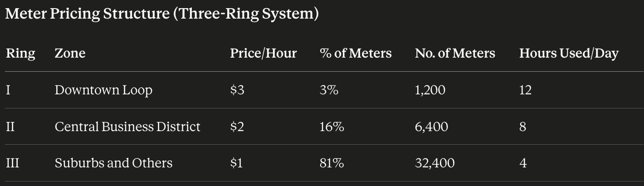Click the Meter Pricing Structure heading
This screenshot has width=644, height=186.
point(162,14)
